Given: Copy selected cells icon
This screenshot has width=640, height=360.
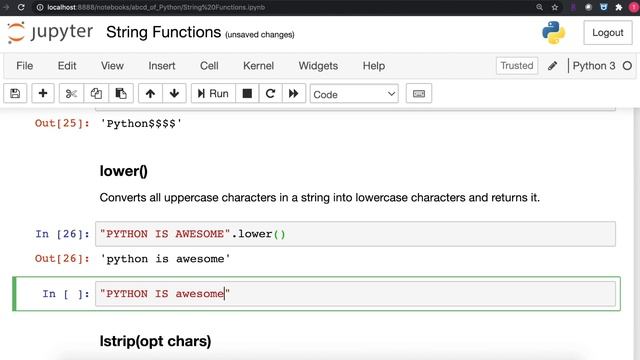Looking at the screenshot, I should tap(96, 93).
